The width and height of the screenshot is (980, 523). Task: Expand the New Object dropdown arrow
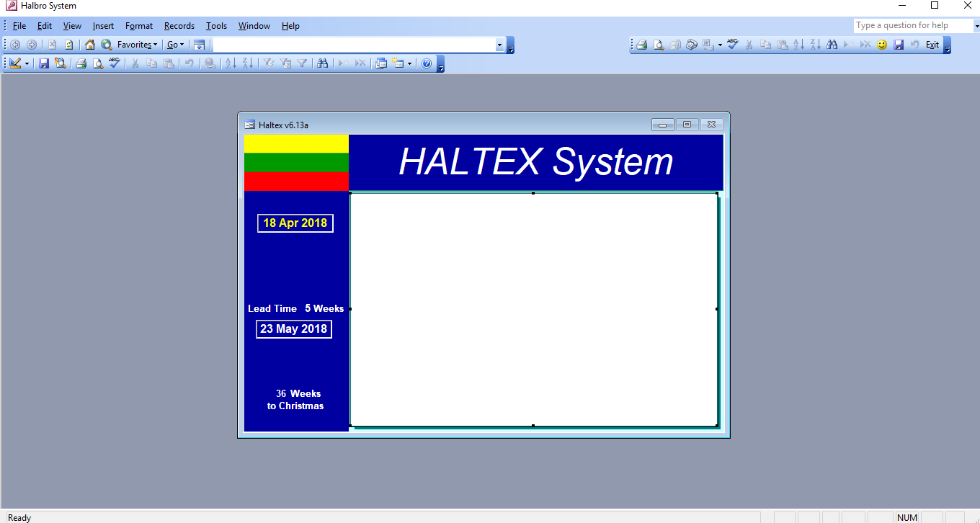[409, 63]
